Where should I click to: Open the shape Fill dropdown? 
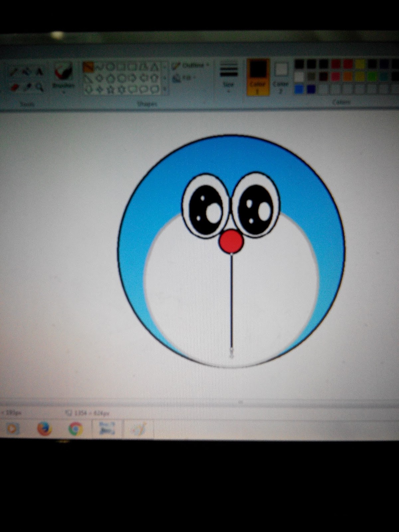point(184,78)
